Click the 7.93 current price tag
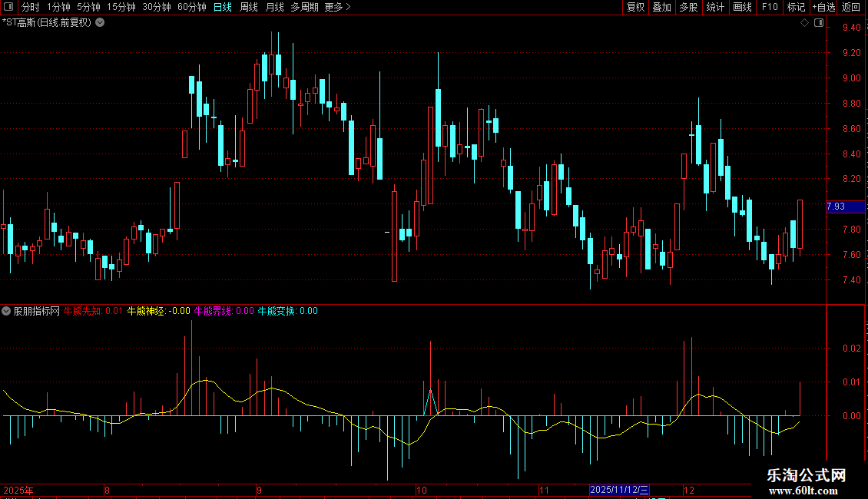Viewport: 868px width, 499px height. pos(845,207)
